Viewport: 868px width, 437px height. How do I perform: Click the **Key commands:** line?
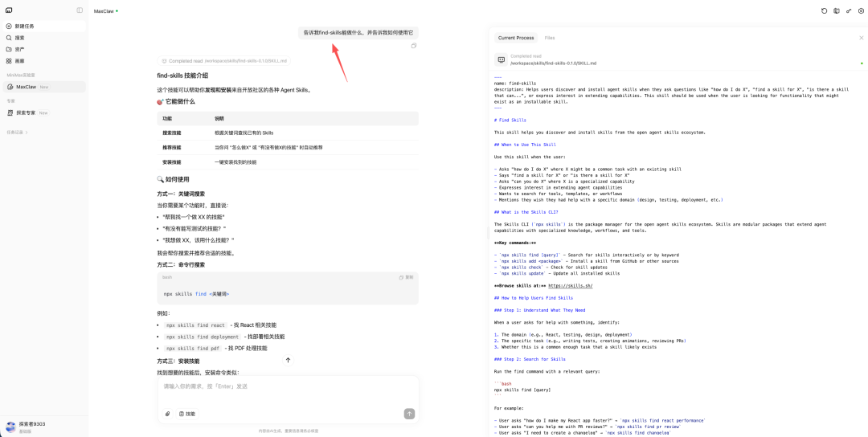pos(515,243)
